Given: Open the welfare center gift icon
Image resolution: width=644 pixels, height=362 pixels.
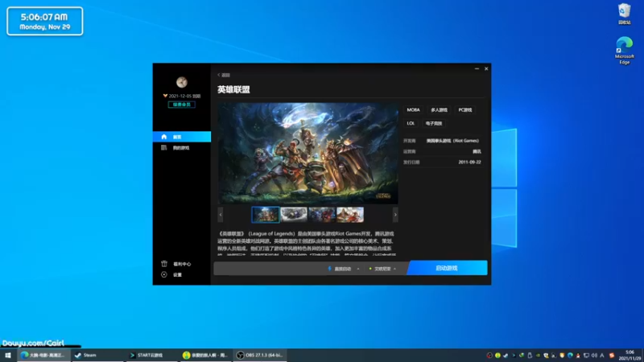Looking at the screenshot, I should pos(164,264).
